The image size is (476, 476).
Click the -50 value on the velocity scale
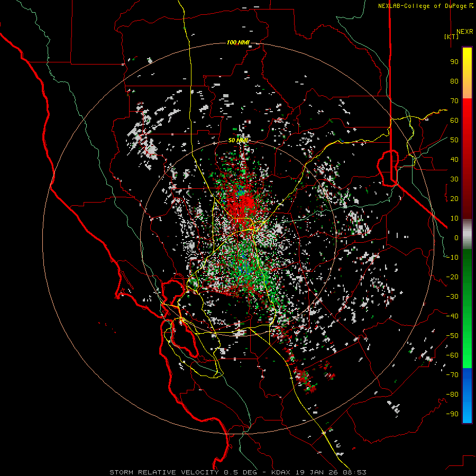(x=452, y=336)
